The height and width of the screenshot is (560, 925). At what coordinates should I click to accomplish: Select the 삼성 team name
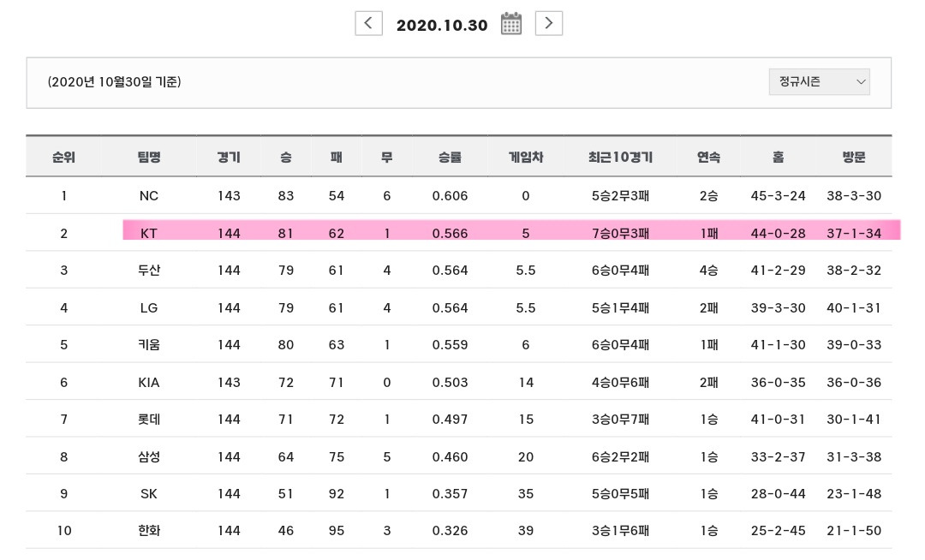tap(149, 457)
